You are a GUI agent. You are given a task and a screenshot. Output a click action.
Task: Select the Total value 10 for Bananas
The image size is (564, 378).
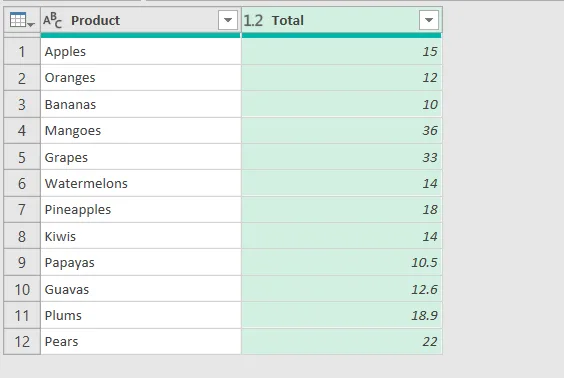pos(342,104)
